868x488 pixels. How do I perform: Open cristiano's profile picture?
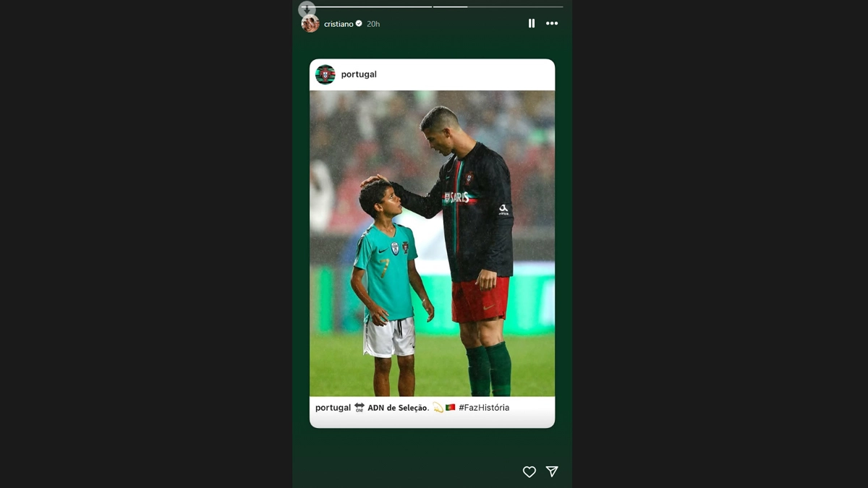coord(310,24)
